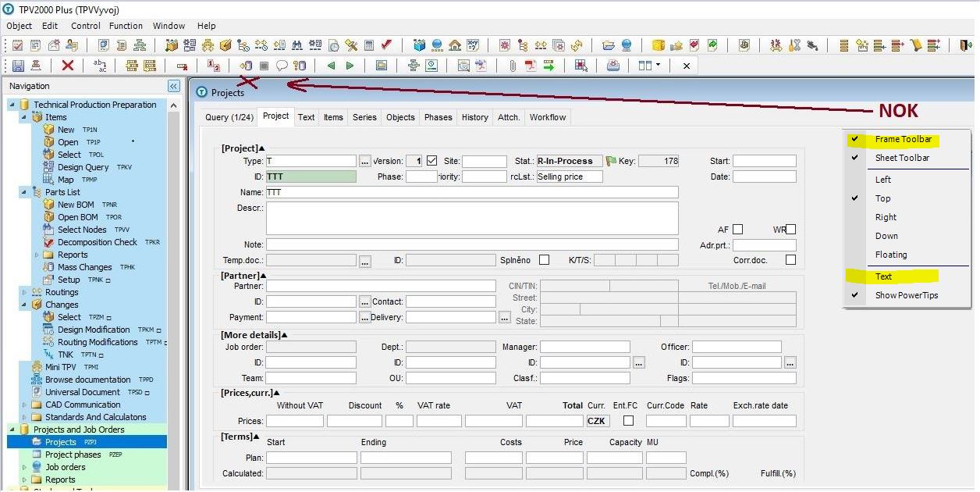Click the green right arrow next record icon
Screen dimensions: 980x492
click(x=350, y=66)
